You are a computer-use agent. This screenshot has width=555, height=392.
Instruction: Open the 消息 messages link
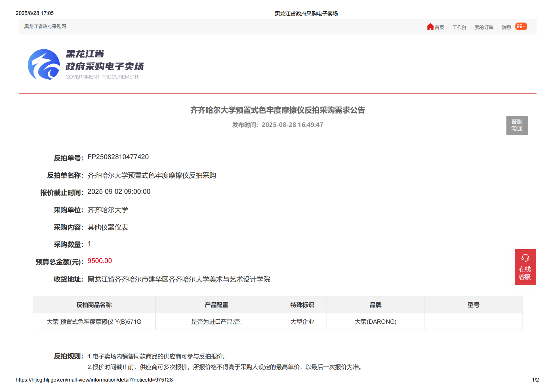point(506,27)
